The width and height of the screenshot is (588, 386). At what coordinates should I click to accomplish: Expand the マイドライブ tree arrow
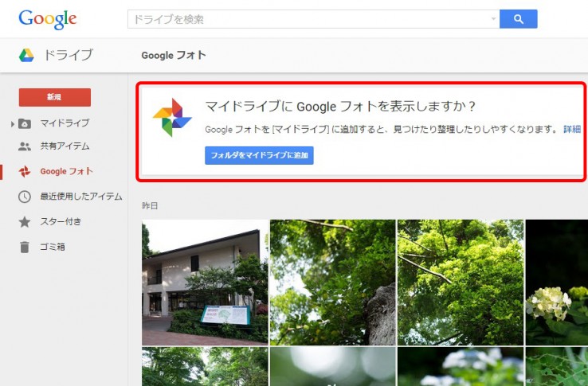coord(13,123)
